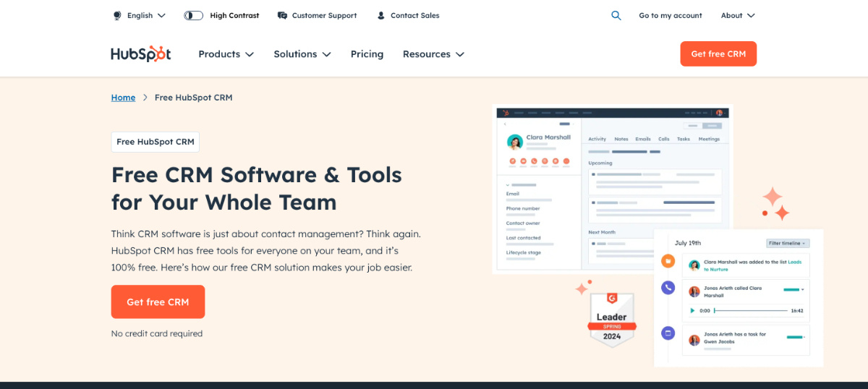Image resolution: width=868 pixels, height=389 pixels.
Task: Expand the Products dropdown menu
Action: pos(226,54)
